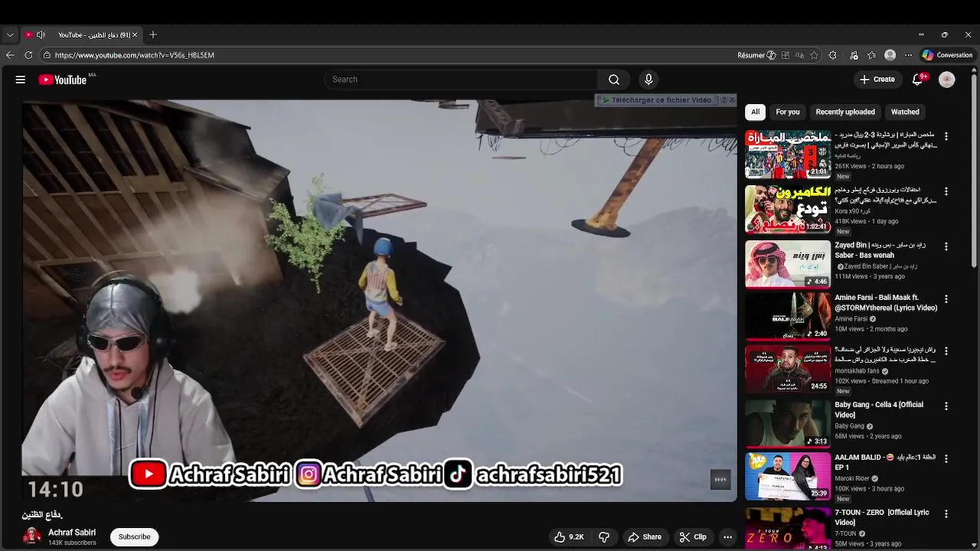Close the YouTube browser tab

pos(135,35)
